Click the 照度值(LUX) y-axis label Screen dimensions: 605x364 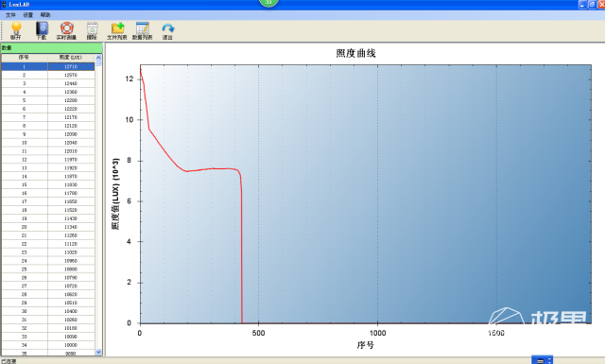[x=115, y=194]
